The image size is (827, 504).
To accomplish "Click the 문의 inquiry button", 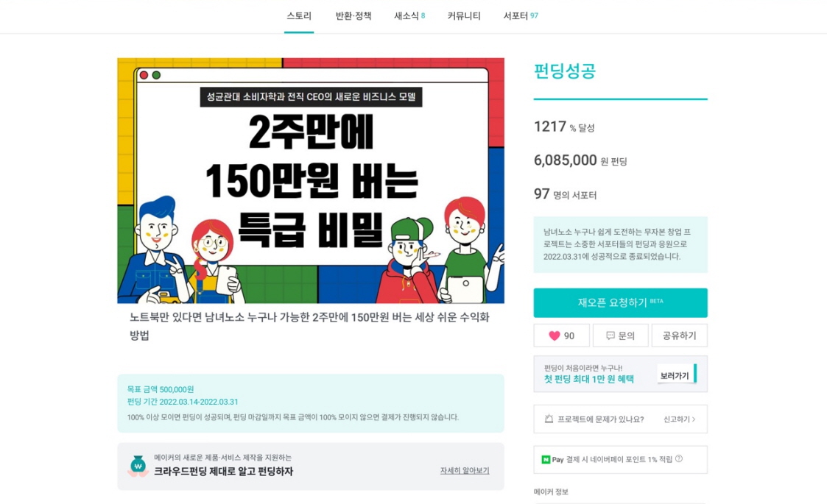I will (x=621, y=336).
